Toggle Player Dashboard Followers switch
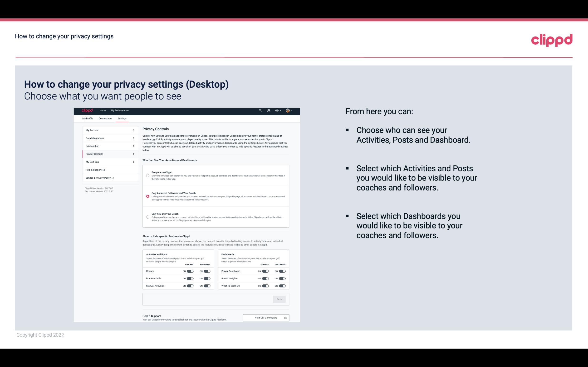The height and width of the screenshot is (367, 588). 282,271
